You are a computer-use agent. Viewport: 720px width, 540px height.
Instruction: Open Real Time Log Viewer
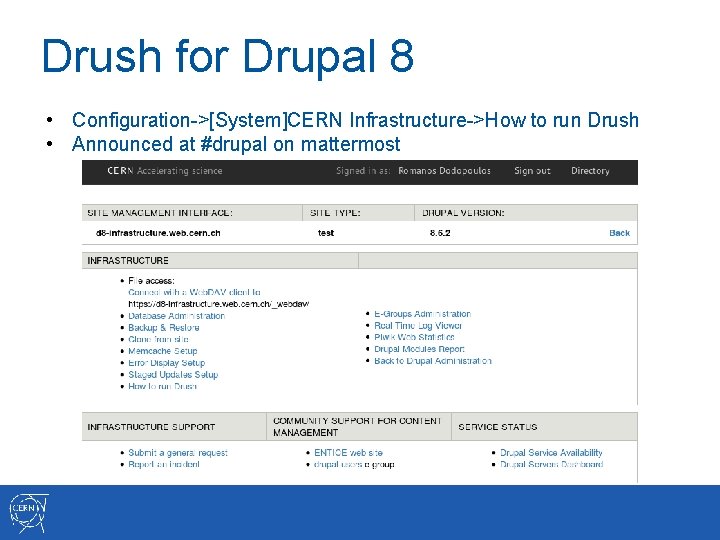pos(418,326)
